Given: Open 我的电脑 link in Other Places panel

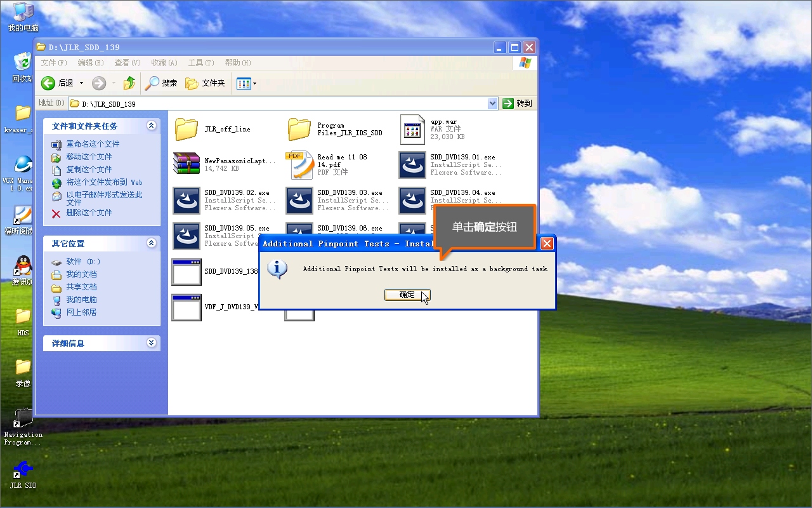Looking at the screenshot, I should (81, 300).
